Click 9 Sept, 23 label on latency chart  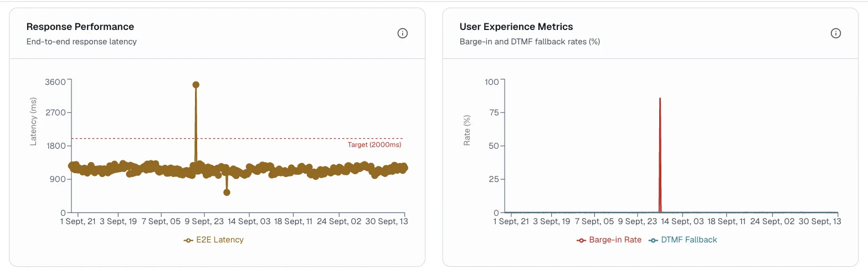pos(204,221)
